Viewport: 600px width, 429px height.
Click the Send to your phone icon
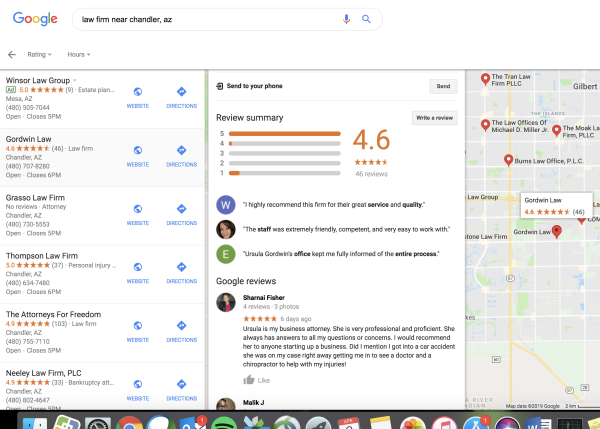[220, 86]
